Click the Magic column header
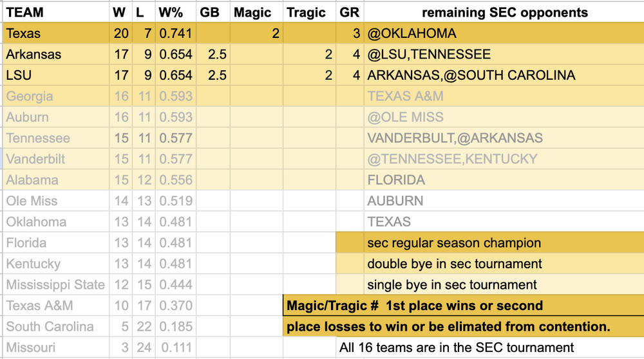The height and width of the screenshot is (359, 644). [256, 12]
